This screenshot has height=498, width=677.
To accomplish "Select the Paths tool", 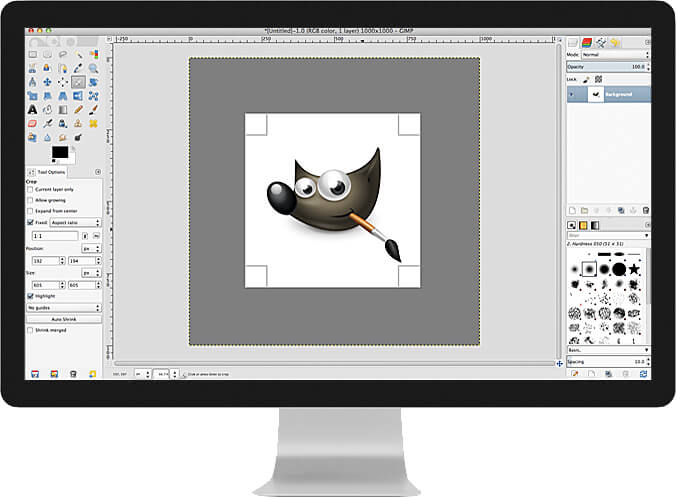I will [63, 68].
